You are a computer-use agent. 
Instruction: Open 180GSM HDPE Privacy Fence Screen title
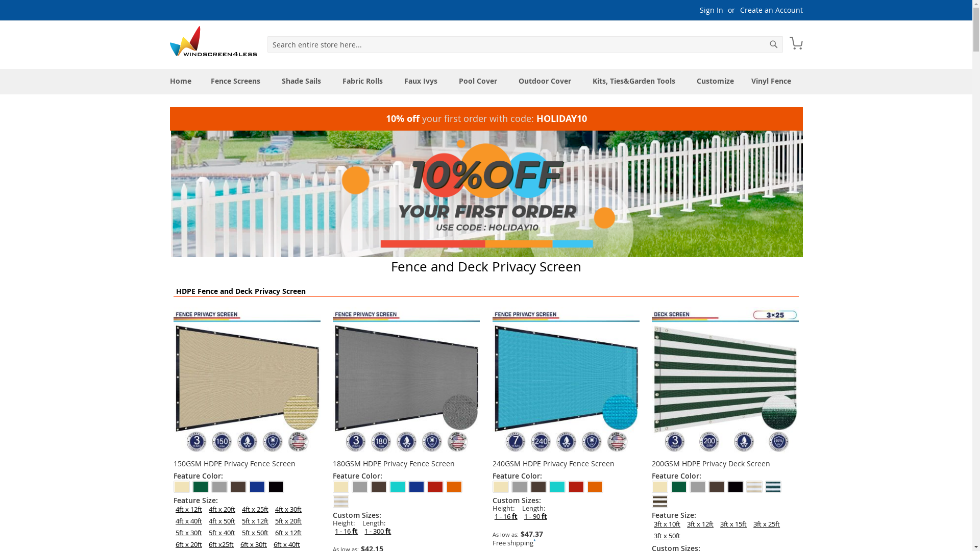click(394, 464)
